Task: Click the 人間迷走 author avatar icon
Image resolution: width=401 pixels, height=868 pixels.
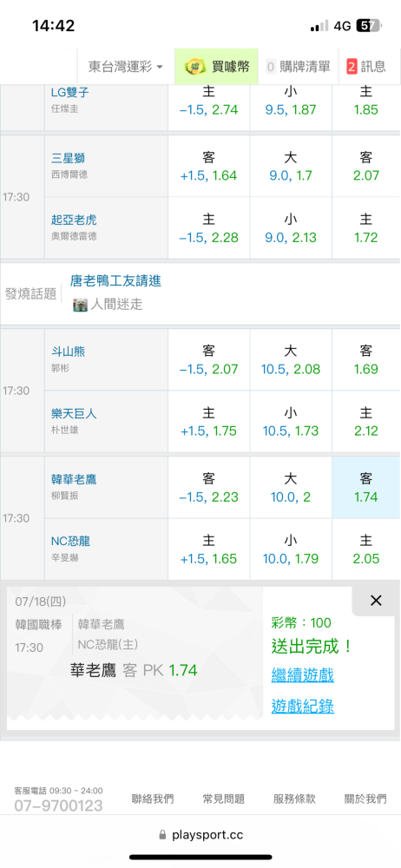Action: (x=80, y=304)
